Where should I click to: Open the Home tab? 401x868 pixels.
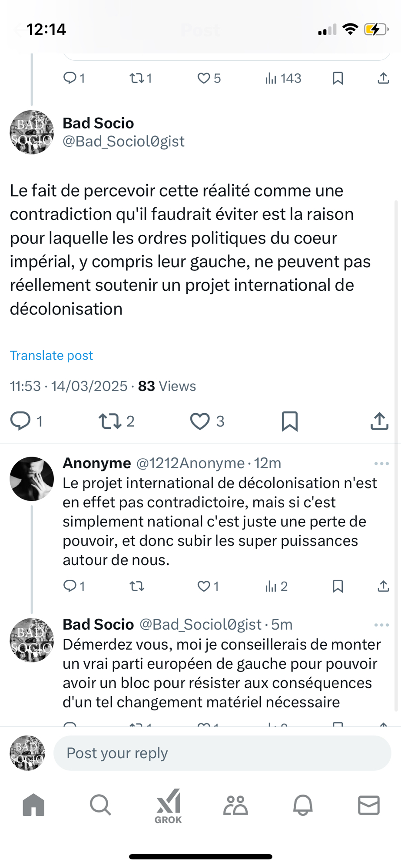click(x=33, y=806)
